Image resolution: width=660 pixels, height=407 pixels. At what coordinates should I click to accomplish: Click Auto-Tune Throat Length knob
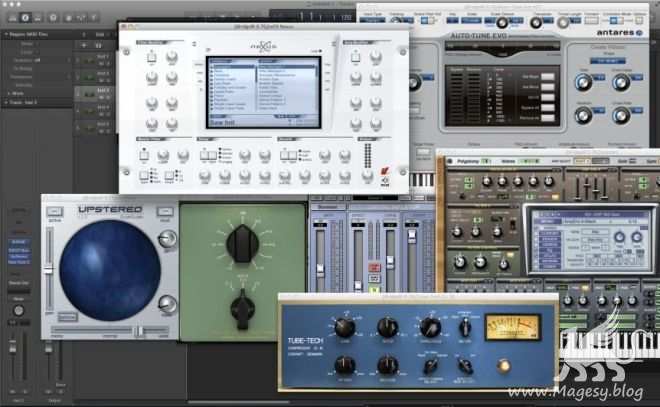pyautogui.click(x=563, y=23)
